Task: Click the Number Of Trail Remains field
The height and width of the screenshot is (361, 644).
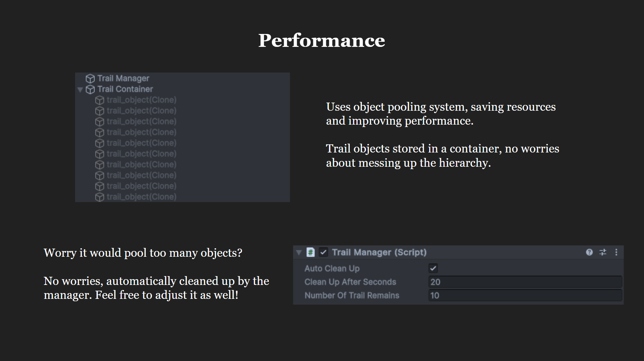Action: pos(525,295)
